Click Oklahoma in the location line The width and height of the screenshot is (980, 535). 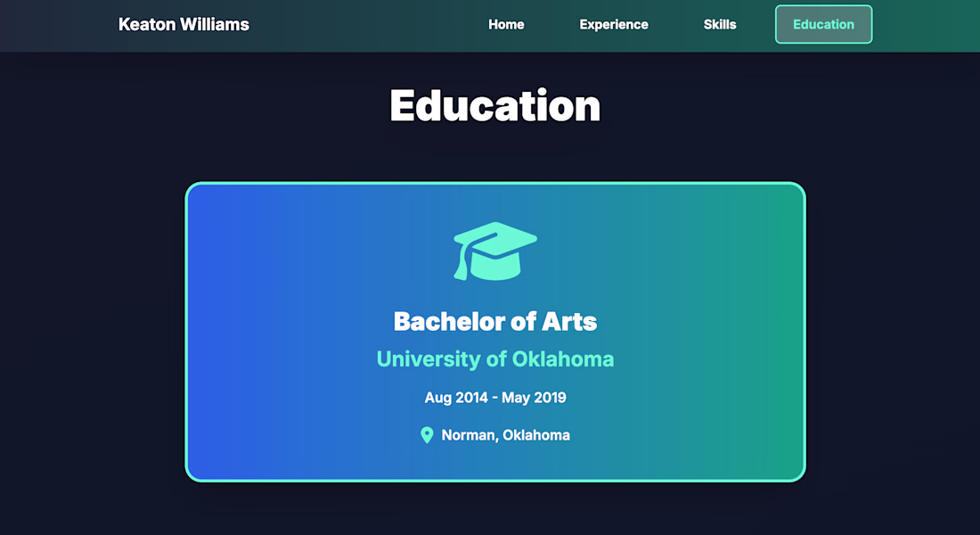[x=536, y=435]
